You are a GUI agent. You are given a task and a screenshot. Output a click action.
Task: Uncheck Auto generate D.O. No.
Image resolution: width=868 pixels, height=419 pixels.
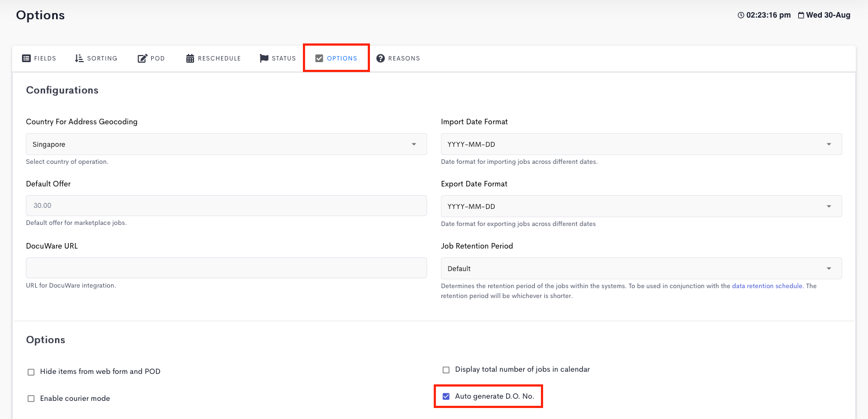(446, 396)
